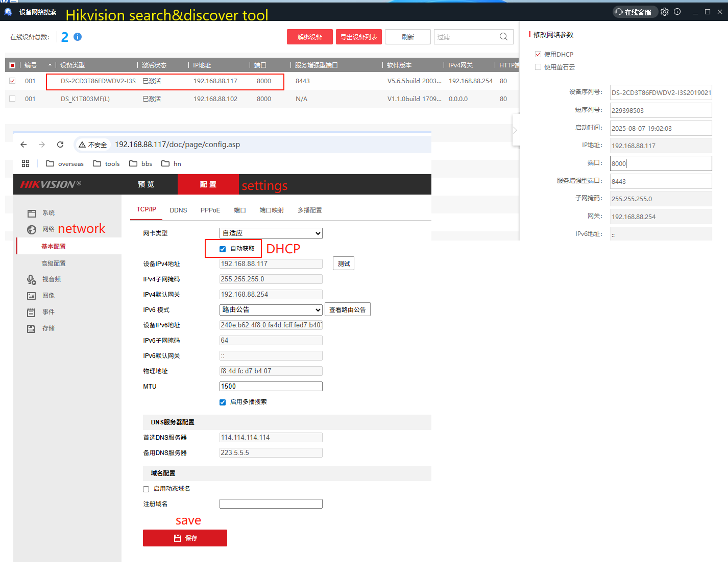The width and height of the screenshot is (728, 574).
Task: Click the browser back arrow
Action: [x=23, y=145]
